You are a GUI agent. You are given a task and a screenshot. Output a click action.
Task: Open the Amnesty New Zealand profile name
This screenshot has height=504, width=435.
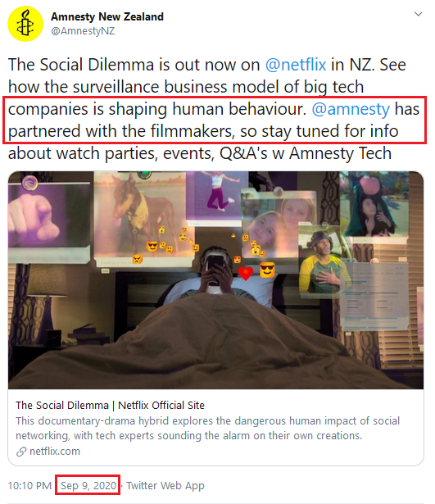(x=107, y=16)
